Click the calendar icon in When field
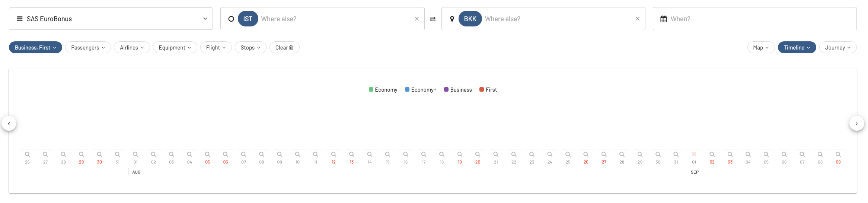The image size is (868, 203). coord(664,19)
